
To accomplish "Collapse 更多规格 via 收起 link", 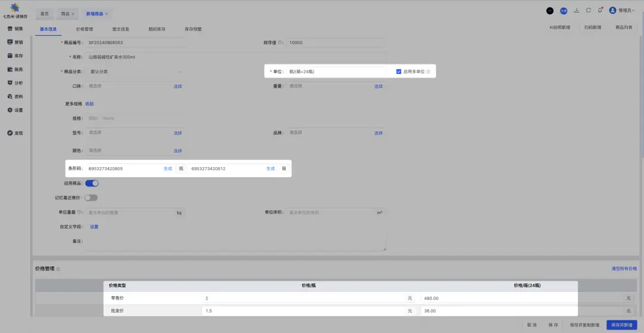I will point(89,104).
